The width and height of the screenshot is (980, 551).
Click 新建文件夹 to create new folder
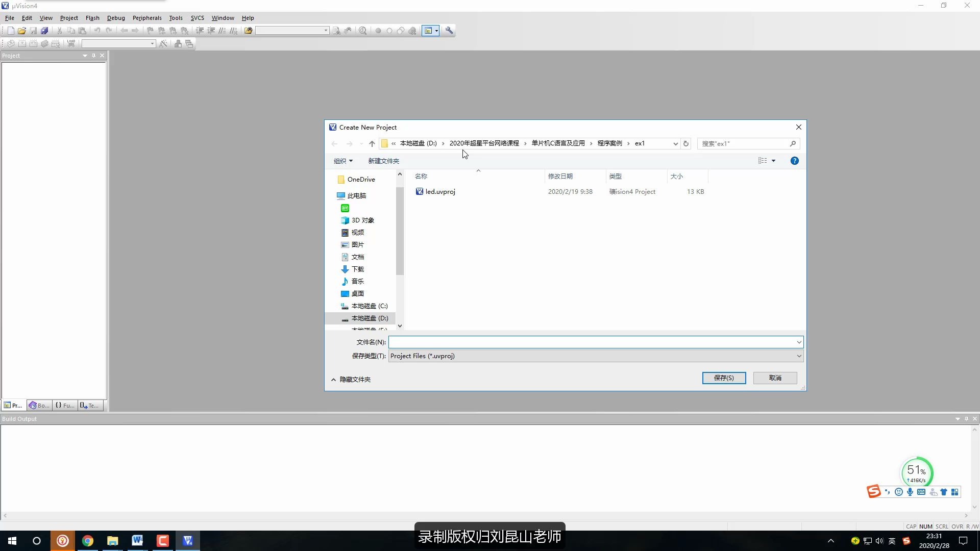point(384,161)
